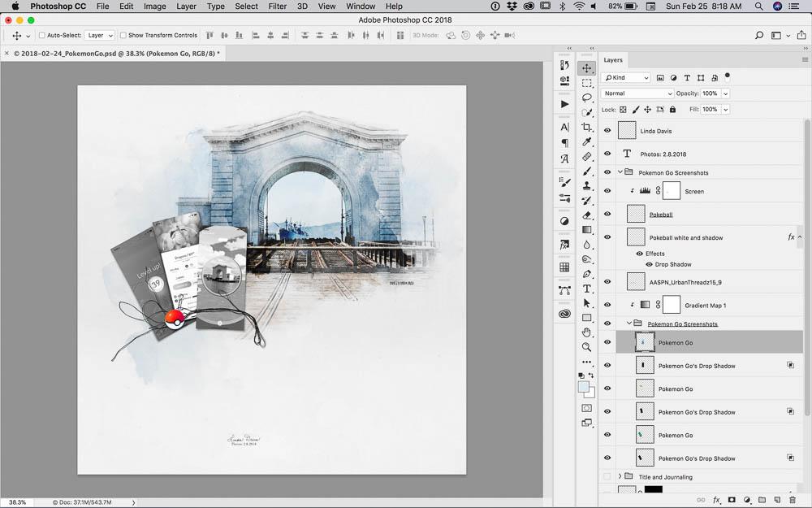
Task: Toggle the layer filter switch on
Action: click(x=727, y=76)
